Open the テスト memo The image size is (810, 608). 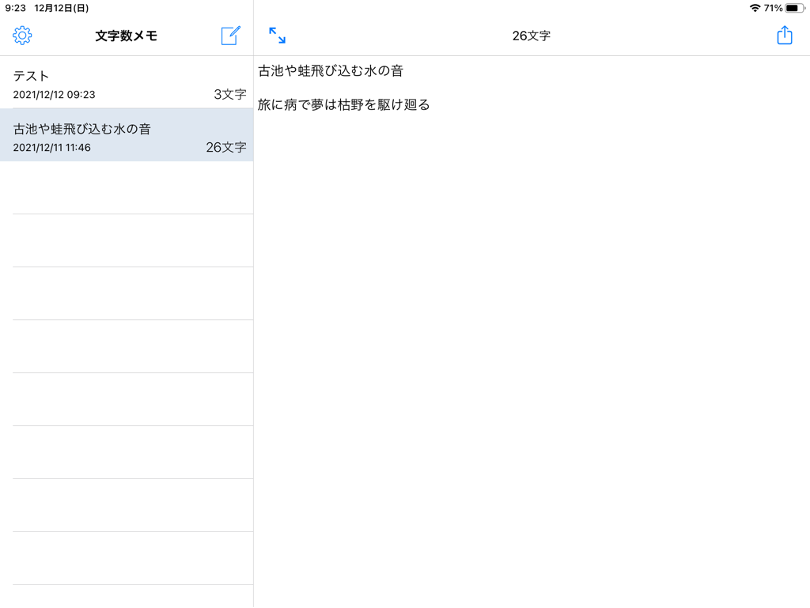click(x=31, y=76)
